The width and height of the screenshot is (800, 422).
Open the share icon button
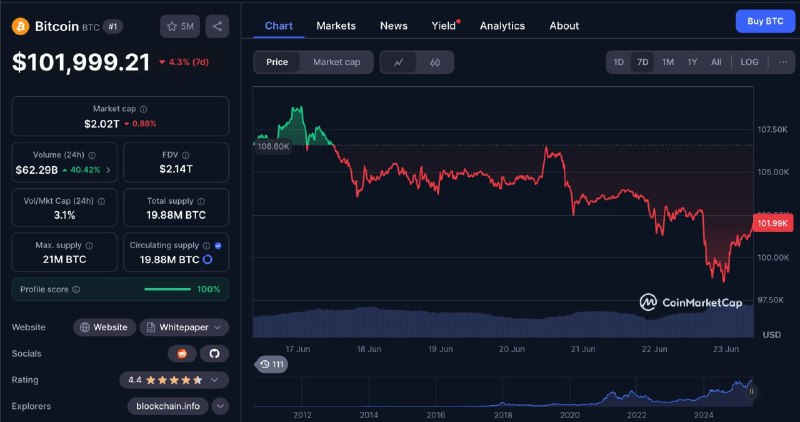coord(217,27)
